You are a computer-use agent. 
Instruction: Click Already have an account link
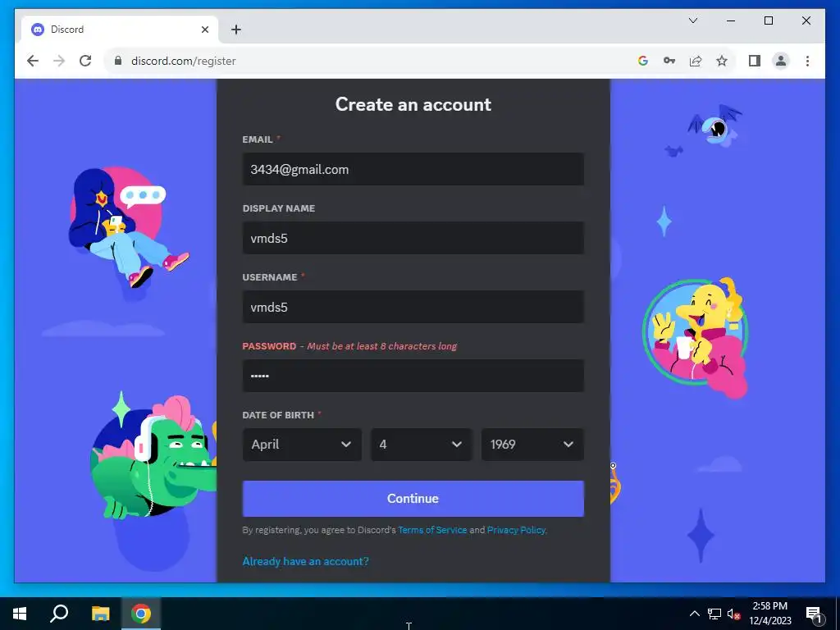[305, 561]
